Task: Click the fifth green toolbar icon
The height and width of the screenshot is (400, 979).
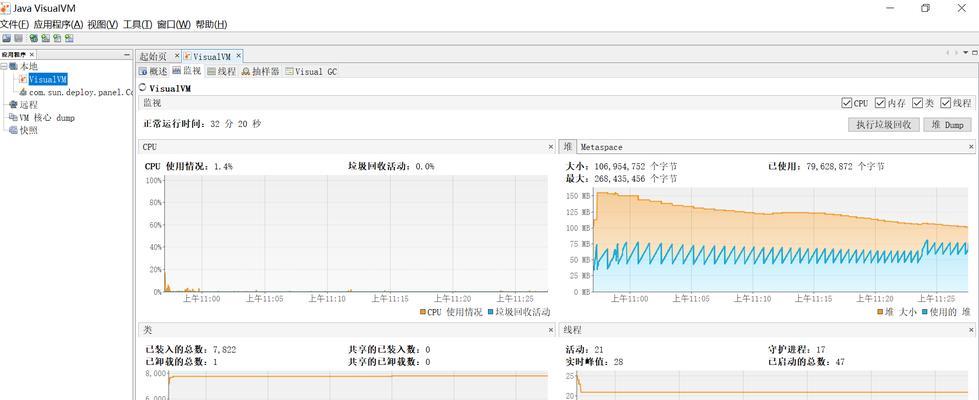Action: (57, 38)
